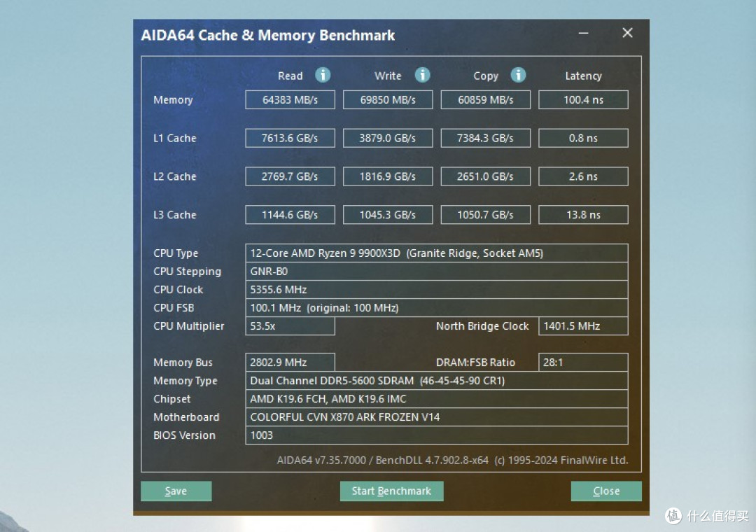Click the CPU Stepping label
Viewport: 756px width, 532px height.
point(187,272)
